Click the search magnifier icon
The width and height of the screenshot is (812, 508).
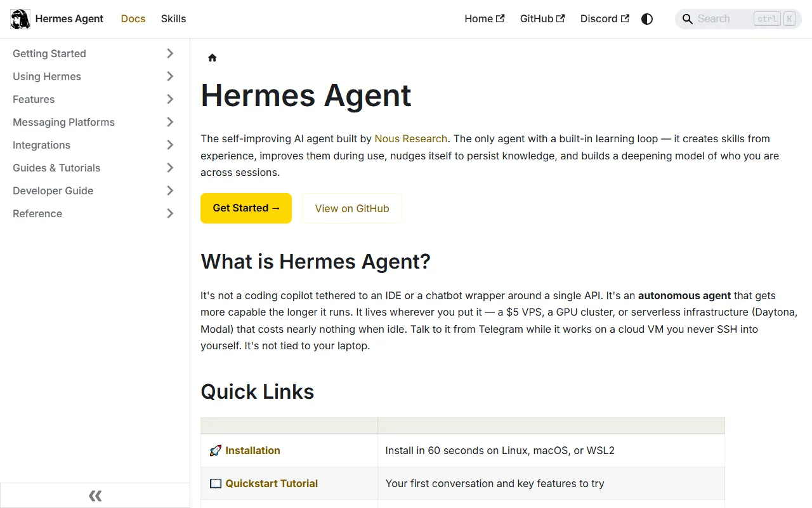coord(687,19)
